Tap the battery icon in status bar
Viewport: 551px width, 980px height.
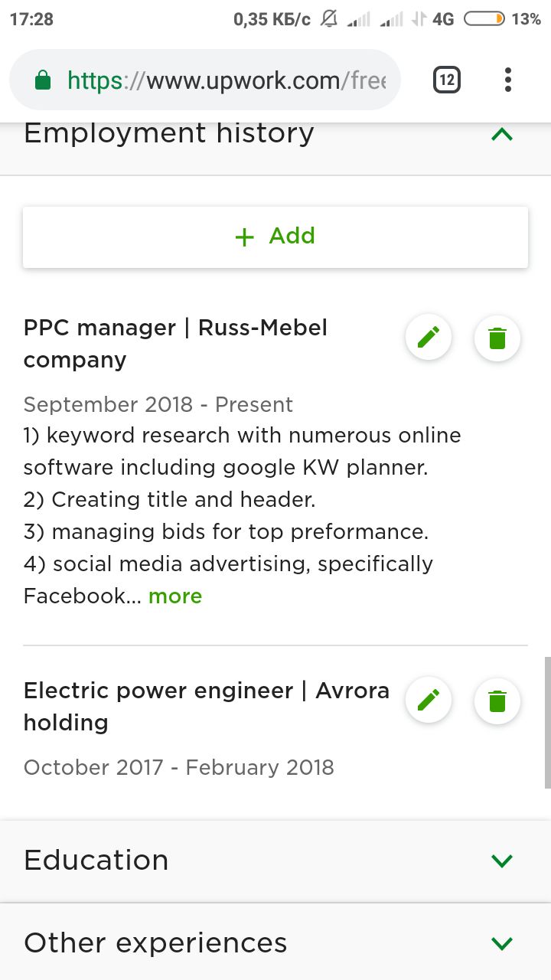(x=484, y=19)
